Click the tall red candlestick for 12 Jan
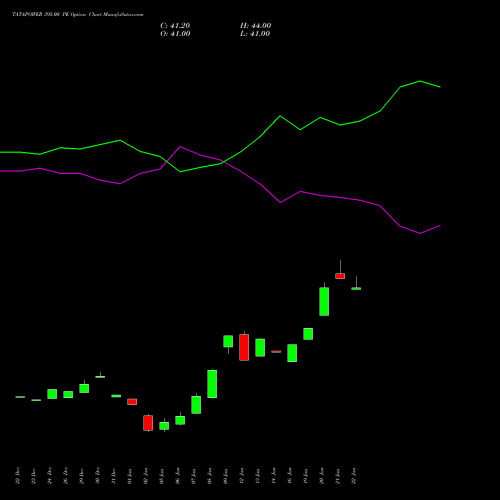The image size is (500, 500). click(x=244, y=347)
